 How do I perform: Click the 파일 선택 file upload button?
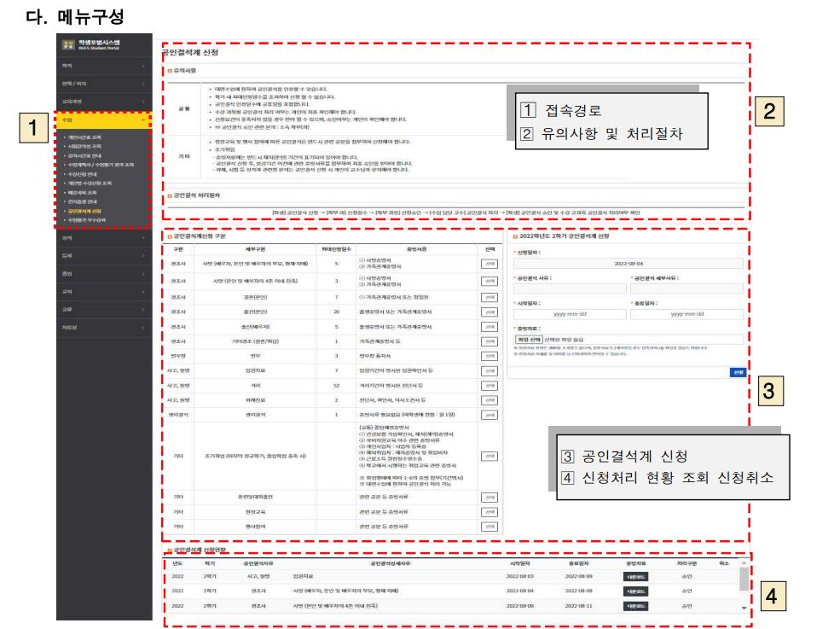(530, 339)
